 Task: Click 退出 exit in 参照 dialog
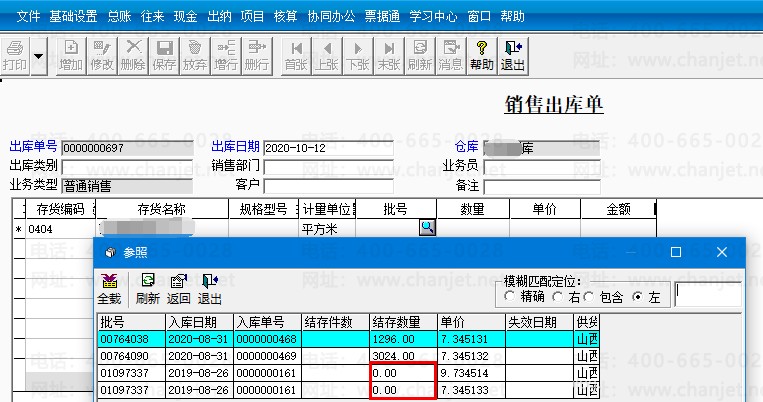tap(210, 289)
